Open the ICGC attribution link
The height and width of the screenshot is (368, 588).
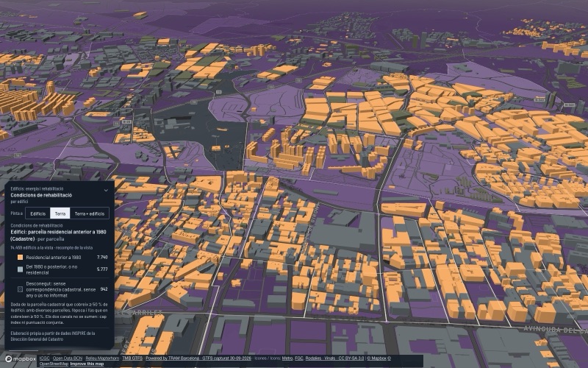pos(44,358)
